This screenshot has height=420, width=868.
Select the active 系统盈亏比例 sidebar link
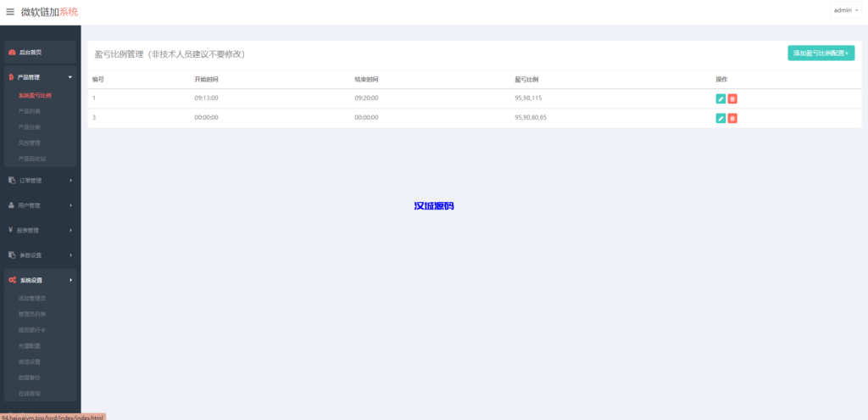pos(35,95)
